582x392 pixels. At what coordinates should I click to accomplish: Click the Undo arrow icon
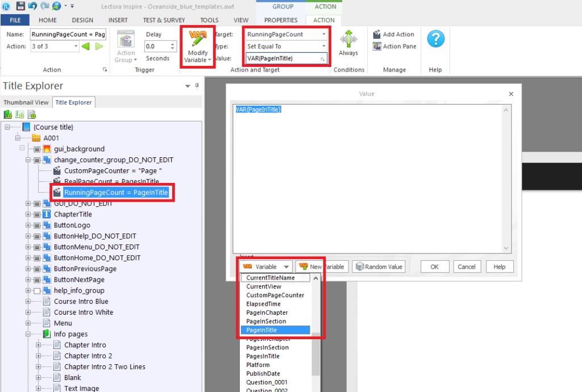tap(31, 6)
